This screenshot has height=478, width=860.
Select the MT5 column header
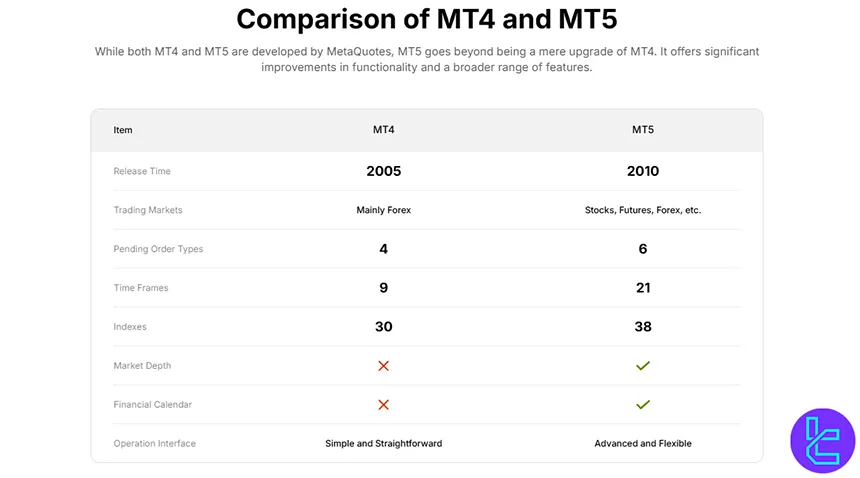pos(643,130)
